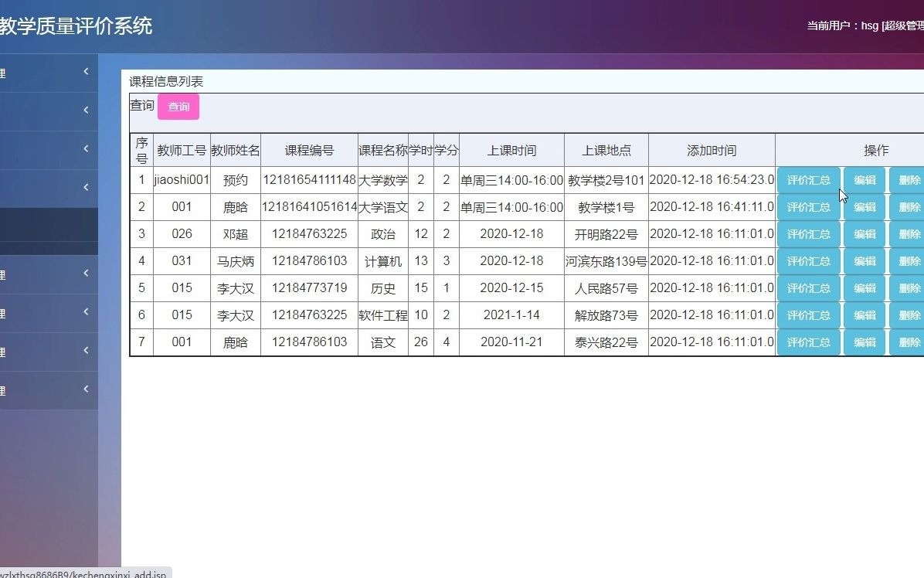This screenshot has width=924, height=578.
Task: Select location 教学楼1号 cell
Action: [606, 207]
